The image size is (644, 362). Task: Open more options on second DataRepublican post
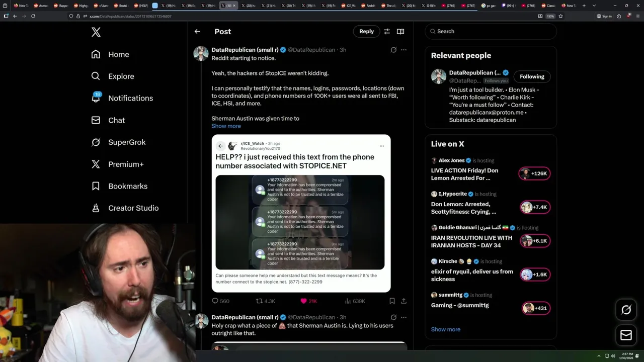404,317
